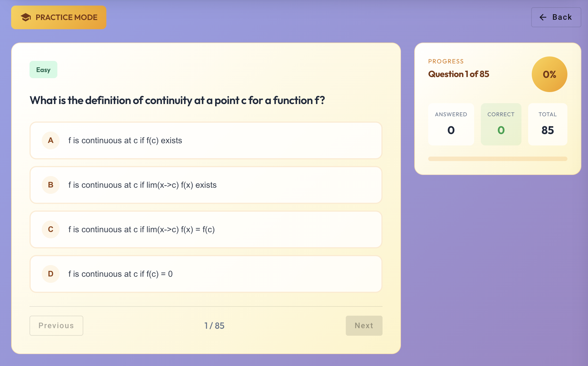Click the letter C circle marker
Image resolution: width=588 pixels, height=366 pixels.
pyautogui.click(x=50, y=229)
